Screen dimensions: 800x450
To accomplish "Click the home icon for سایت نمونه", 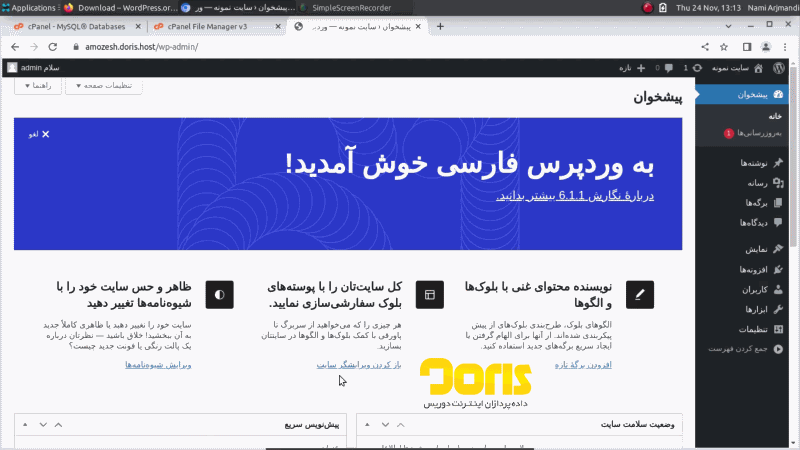I will [759, 68].
